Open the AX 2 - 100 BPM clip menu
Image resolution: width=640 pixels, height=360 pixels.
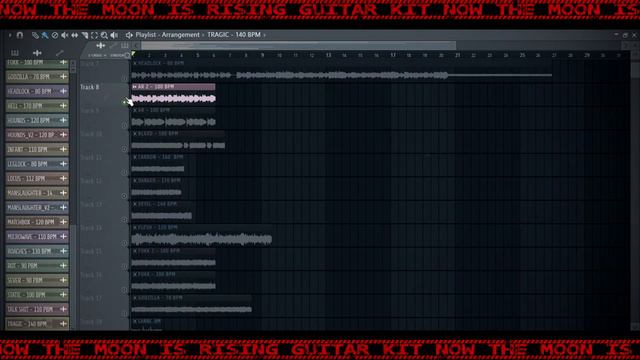[x=135, y=87]
